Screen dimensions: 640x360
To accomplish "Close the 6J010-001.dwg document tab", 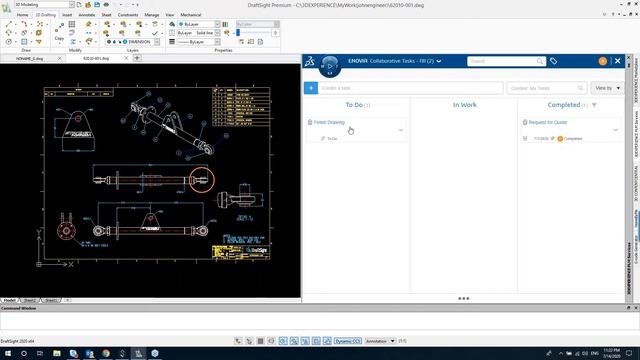I will [126, 58].
